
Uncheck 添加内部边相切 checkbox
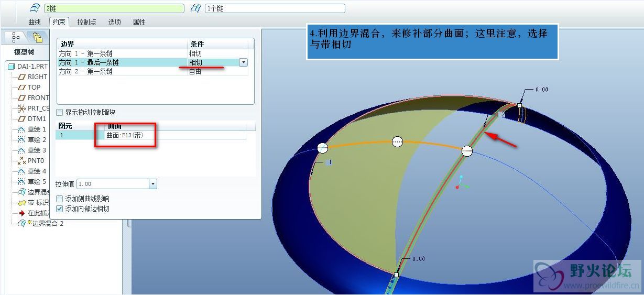pyautogui.click(x=60, y=209)
